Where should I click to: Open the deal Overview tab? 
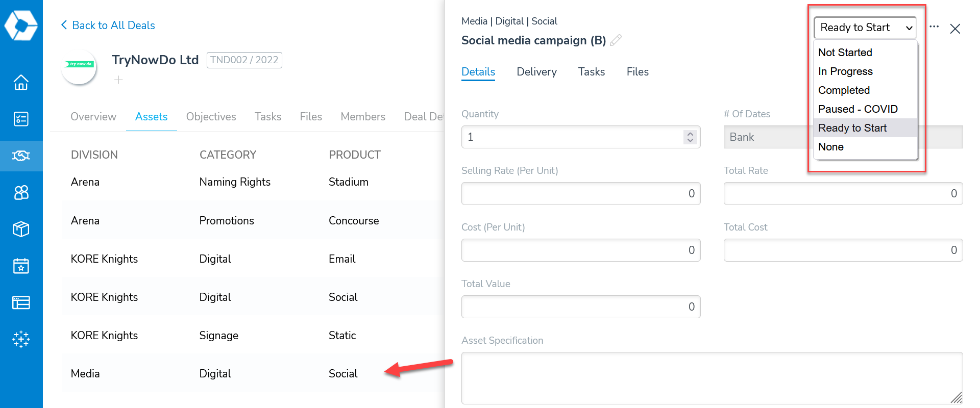click(x=93, y=117)
